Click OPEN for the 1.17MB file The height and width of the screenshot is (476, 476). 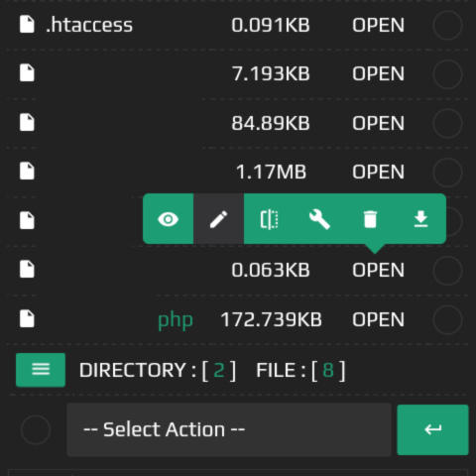pos(378,172)
